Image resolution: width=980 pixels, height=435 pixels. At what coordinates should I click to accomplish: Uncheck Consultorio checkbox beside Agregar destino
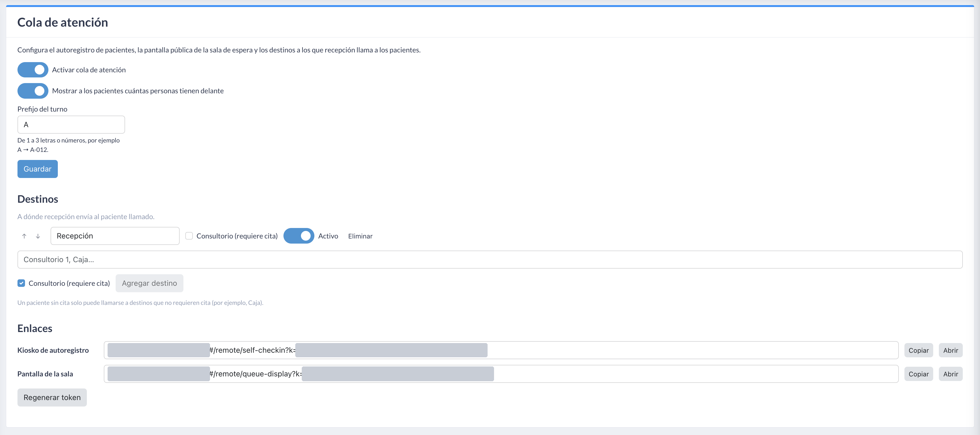[21, 283]
